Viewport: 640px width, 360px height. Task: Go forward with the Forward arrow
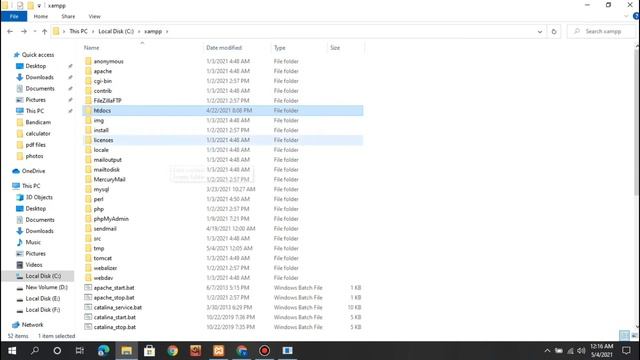pyautogui.click(x=24, y=31)
